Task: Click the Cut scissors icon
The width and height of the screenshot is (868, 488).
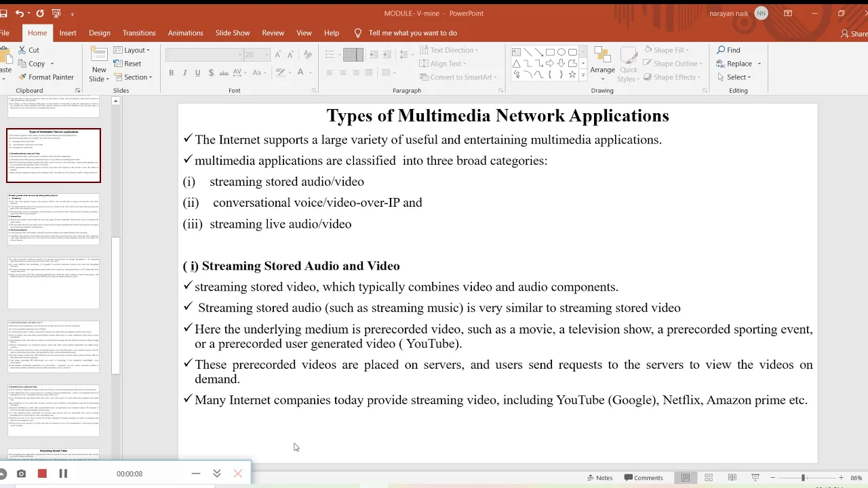Action: pos(22,49)
